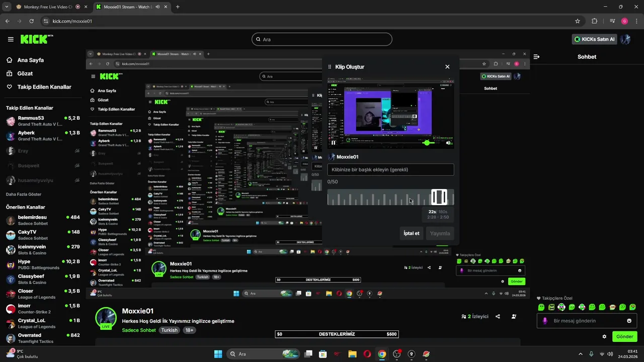The image size is (644, 362).
Task: Cancel clip with İptal et button
Action: 411,233
